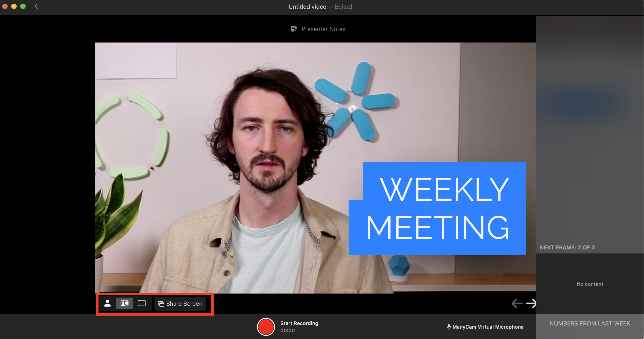Switch to the screen-only view icon
The width and height of the screenshot is (644, 339).
click(141, 304)
